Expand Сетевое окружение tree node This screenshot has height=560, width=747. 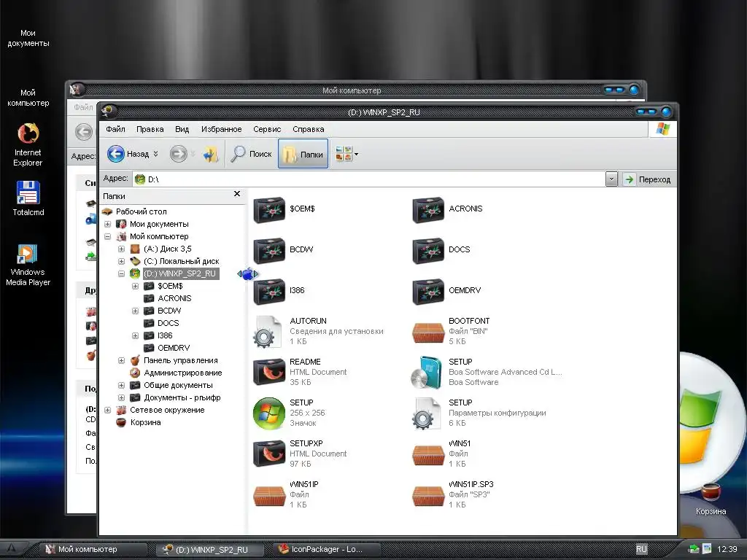pyautogui.click(x=108, y=410)
